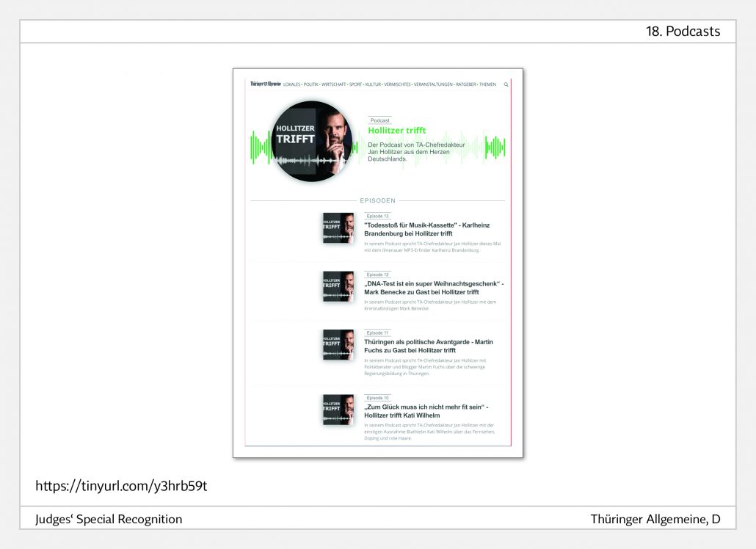Open the Thüringer Allgemeine logo

coord(266,84)
